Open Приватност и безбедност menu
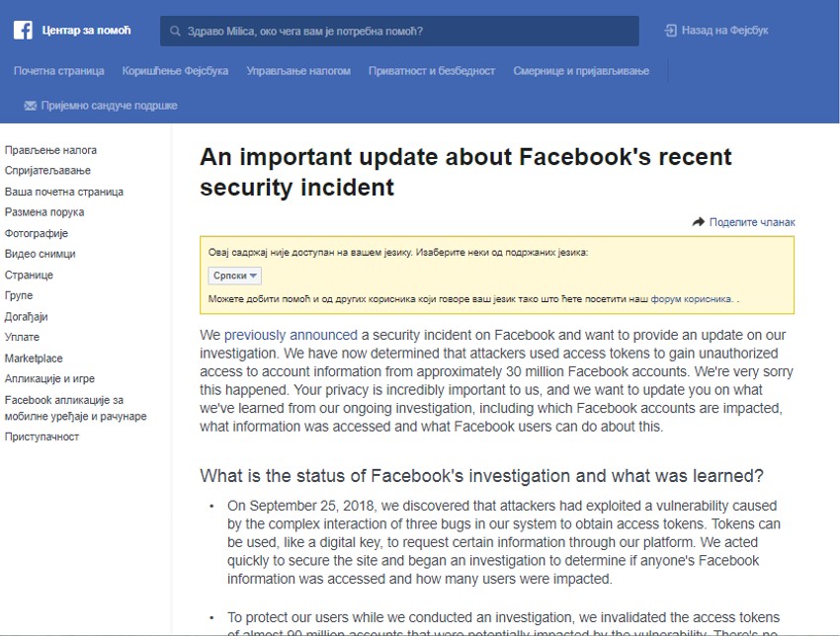The width and height of the screenshot is (840, 636). pos(432,71)
